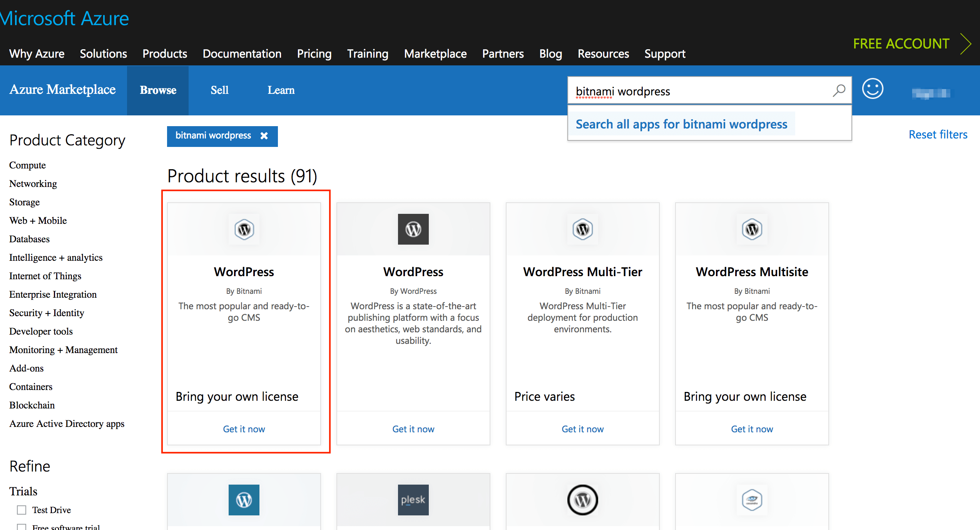Viewport: 980px width, 530px height.
Task: Click the dark WordPress logo by WordPress
Action: 413,229
